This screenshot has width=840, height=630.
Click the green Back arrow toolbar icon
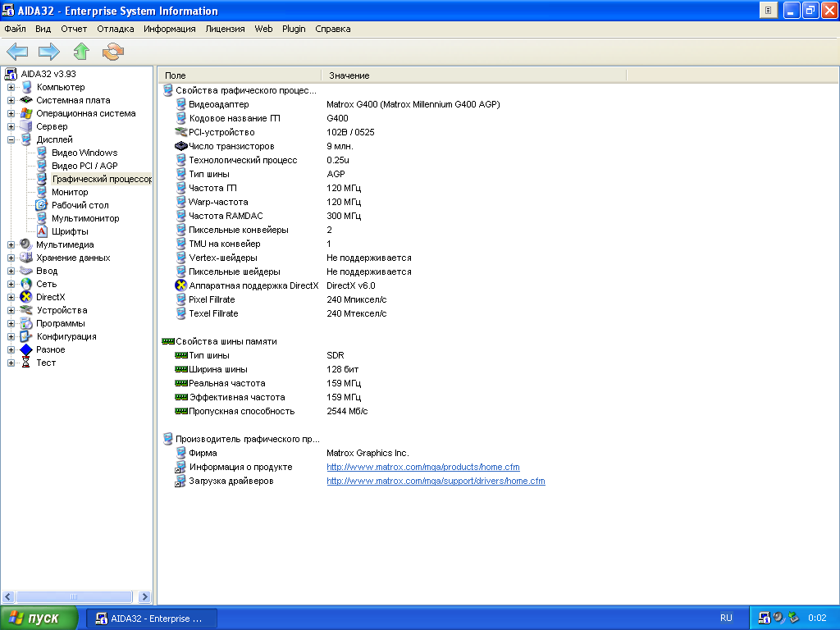coord(17,52)
